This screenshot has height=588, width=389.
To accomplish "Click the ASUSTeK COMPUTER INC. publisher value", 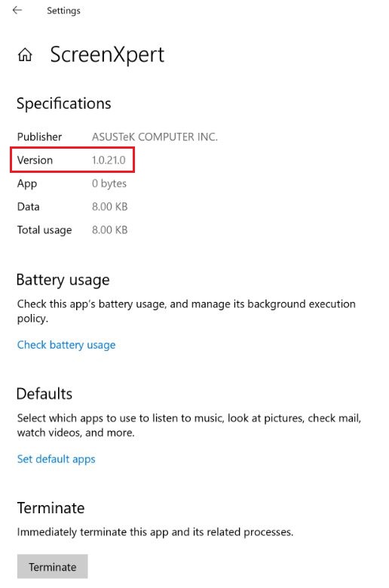I will click(x=155, y=137).
